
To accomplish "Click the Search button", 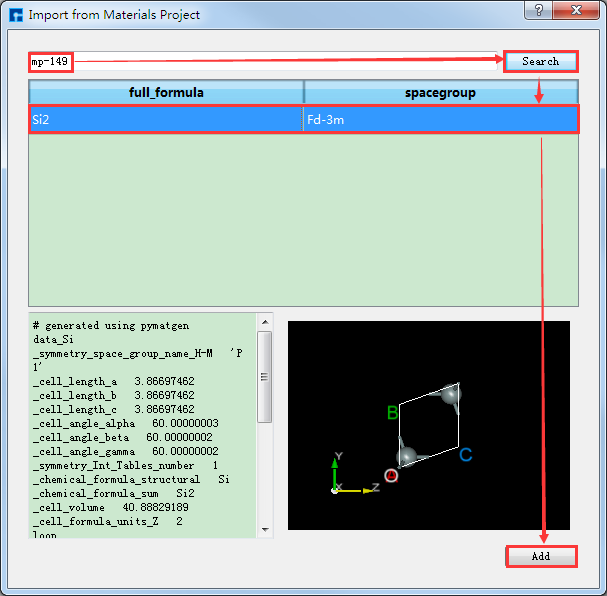I will pos(540,61).
